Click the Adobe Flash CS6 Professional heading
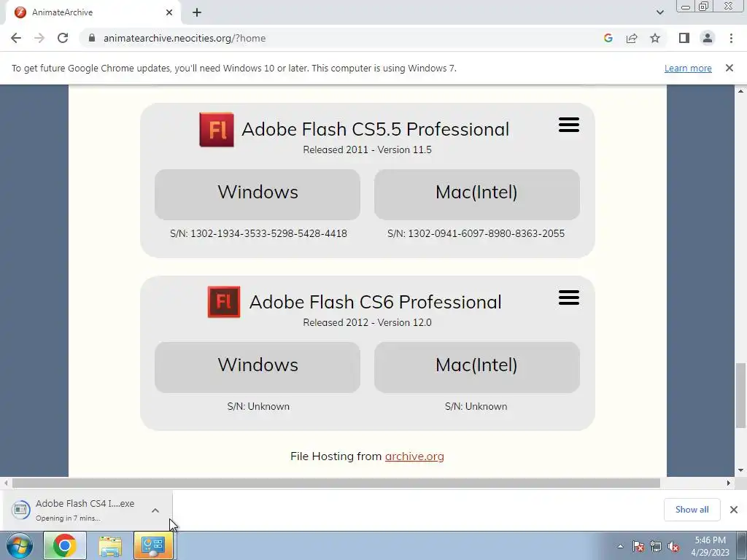Screen dimensions: 747x560 [376, 302]
